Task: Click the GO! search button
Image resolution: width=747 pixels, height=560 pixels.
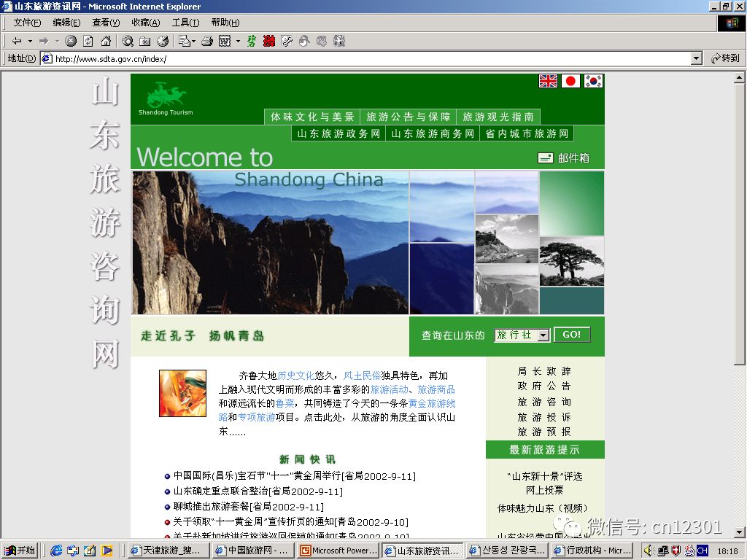Action: (x=572, y=334)
